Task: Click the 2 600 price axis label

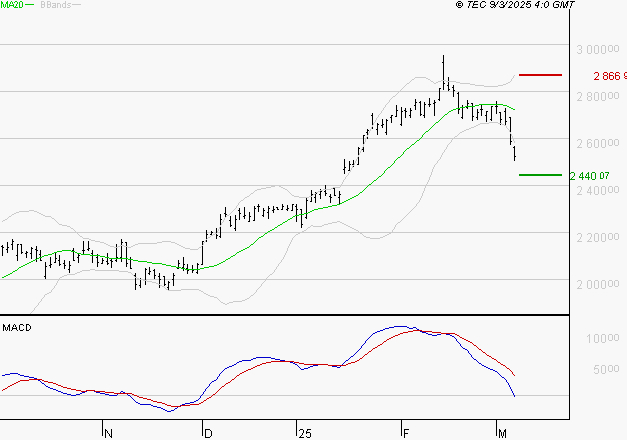Action: click(x=597, y=143)
